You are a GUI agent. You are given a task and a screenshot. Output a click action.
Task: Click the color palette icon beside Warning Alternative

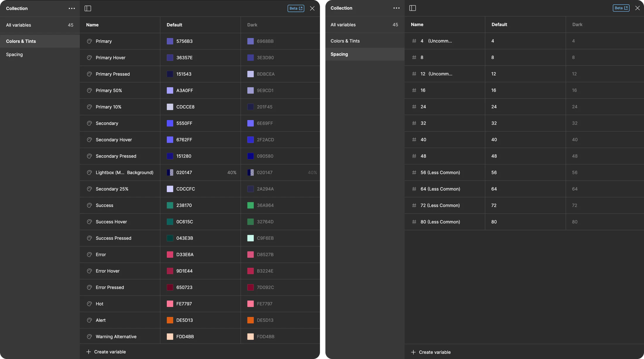(90, 336)
